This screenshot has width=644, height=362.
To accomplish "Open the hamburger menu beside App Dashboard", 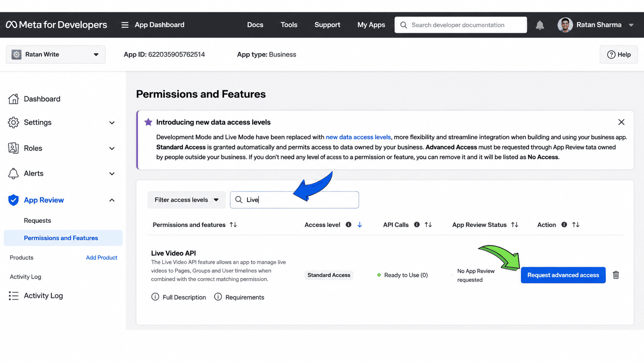I will click(x=125, y=25).
